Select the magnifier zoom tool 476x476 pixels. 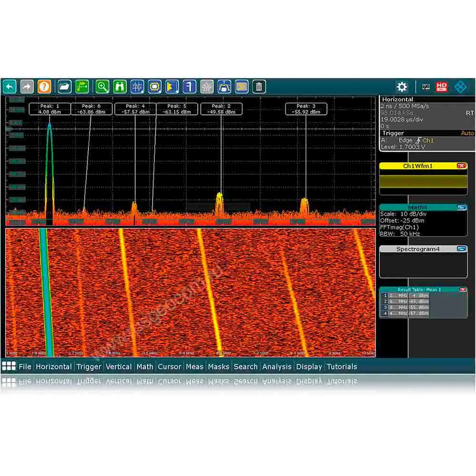click(x=102, y=87)
